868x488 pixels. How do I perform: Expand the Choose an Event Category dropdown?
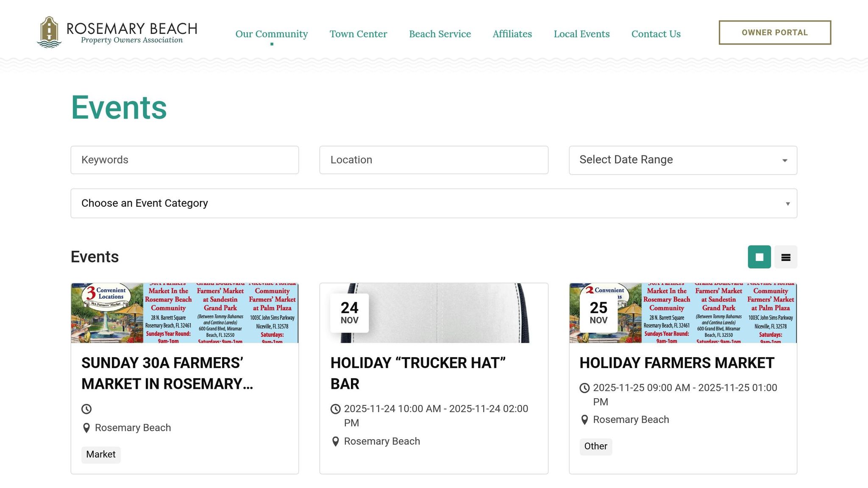coord(433,203)
